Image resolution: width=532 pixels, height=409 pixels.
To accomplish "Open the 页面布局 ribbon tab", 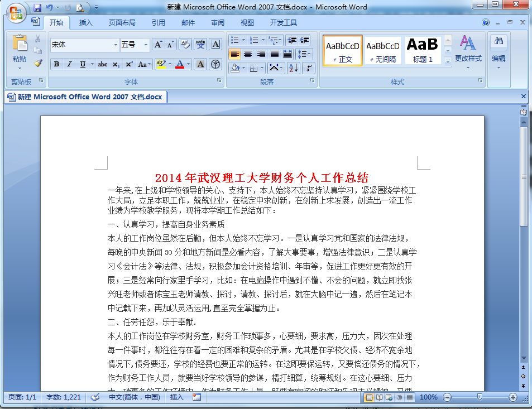I will click(x=122, y=23).
